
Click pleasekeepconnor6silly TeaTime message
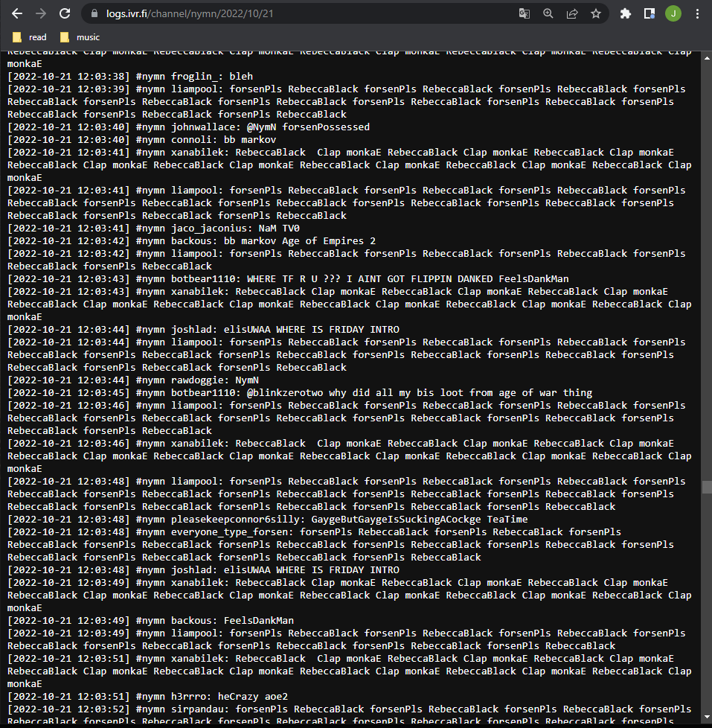click(x=267, y=519)
